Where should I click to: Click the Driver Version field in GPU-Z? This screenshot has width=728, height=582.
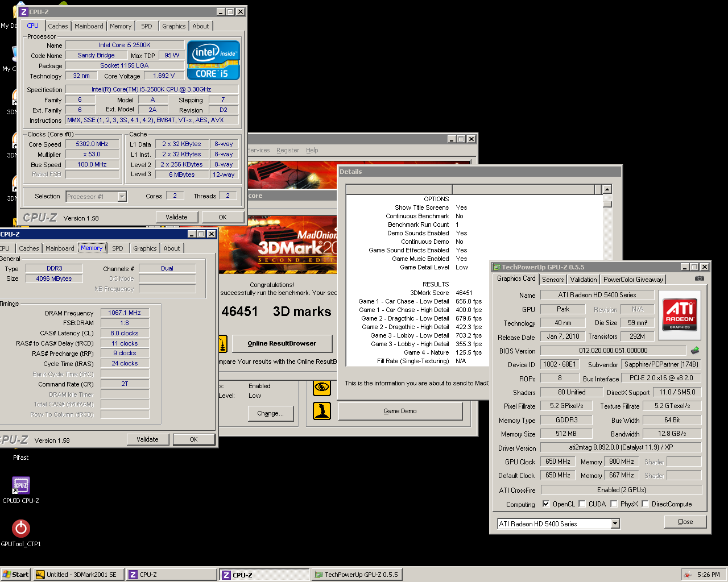[621, 447]
